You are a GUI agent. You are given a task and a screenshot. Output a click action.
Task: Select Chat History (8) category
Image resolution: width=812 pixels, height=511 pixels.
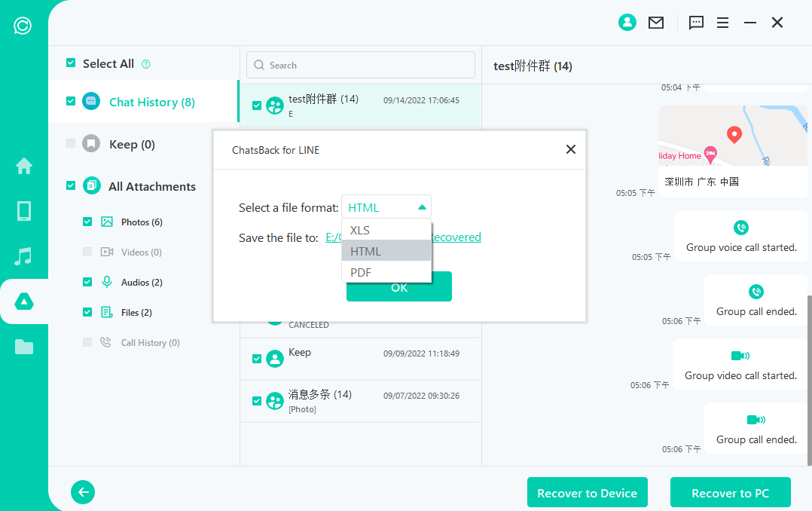pyautogui.click(x=151, y=102)
